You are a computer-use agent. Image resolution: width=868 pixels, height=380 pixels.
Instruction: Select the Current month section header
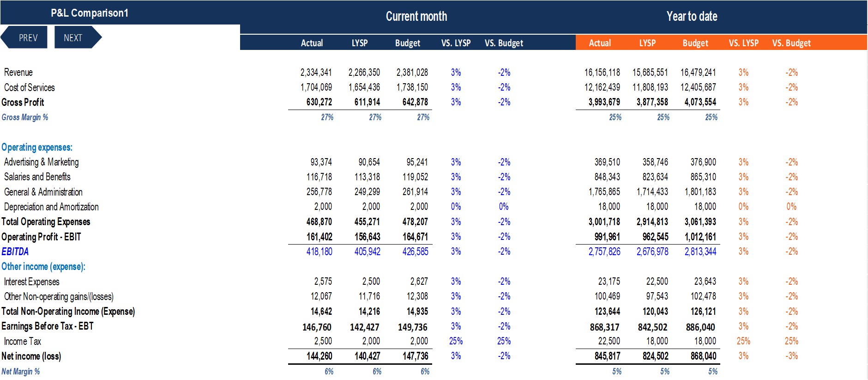coord(416,17)
